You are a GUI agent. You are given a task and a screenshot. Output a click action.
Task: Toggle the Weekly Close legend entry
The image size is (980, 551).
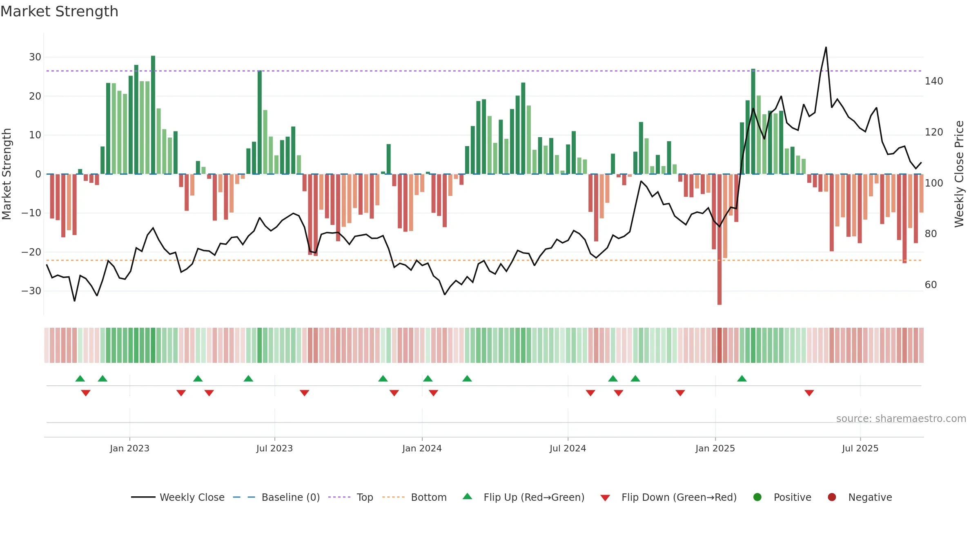178,497
